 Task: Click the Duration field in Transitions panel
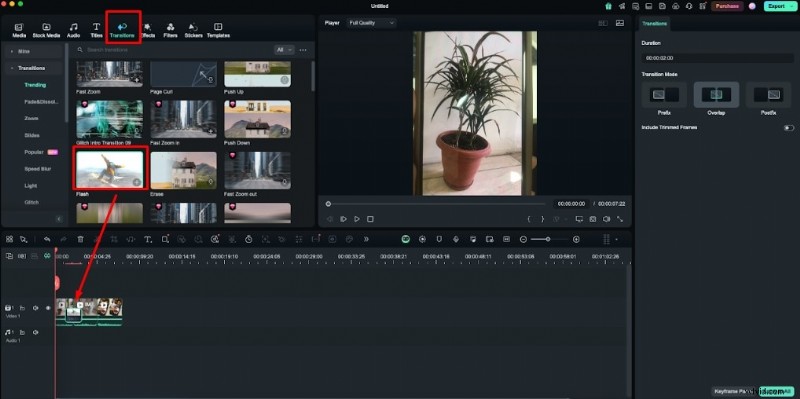coord(717,58)
